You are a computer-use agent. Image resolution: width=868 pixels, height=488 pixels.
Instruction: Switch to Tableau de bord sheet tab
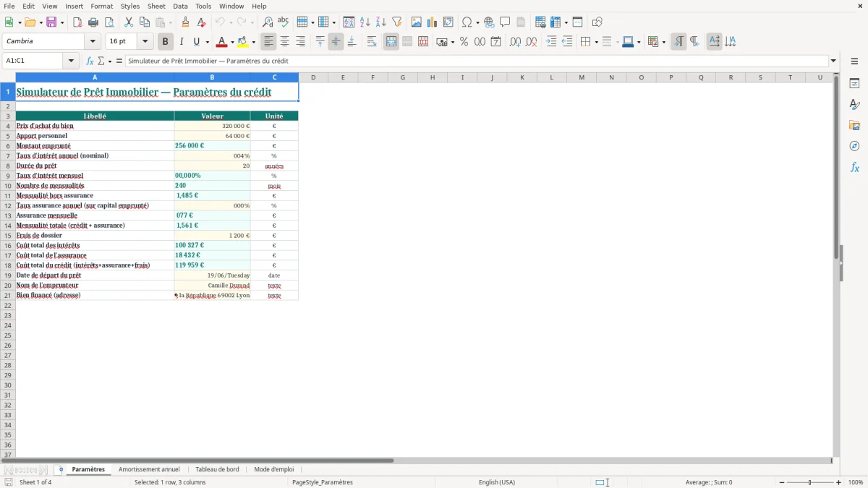pos(217,469)
